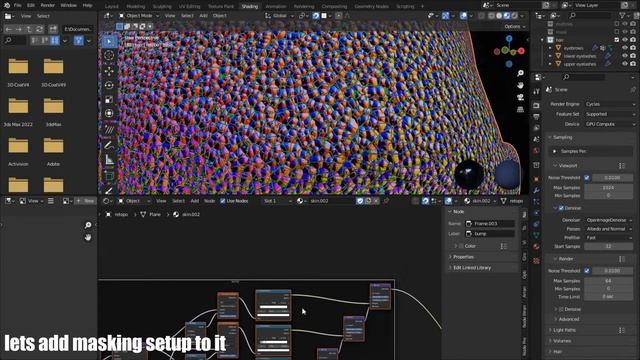The width and height of the screenshot is (640, 360).
Task: Open the Material properties tab icon
Action: click(x=536, y=247)
